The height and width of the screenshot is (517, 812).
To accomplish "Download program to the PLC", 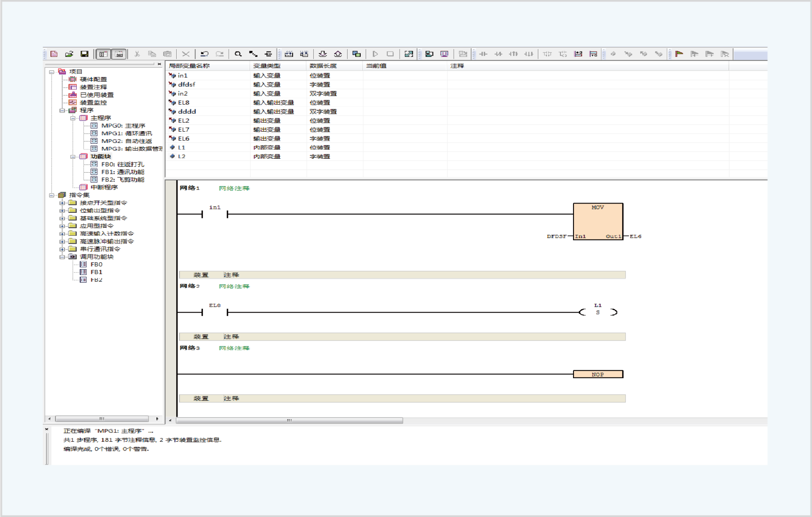I will point(323,54).
